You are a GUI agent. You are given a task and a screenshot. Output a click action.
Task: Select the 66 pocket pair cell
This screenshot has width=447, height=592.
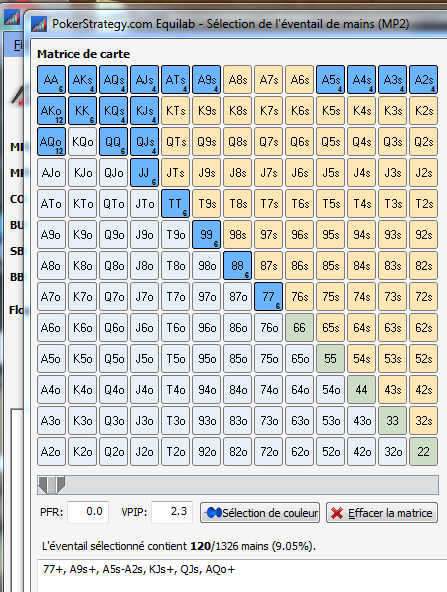(299, 327)
